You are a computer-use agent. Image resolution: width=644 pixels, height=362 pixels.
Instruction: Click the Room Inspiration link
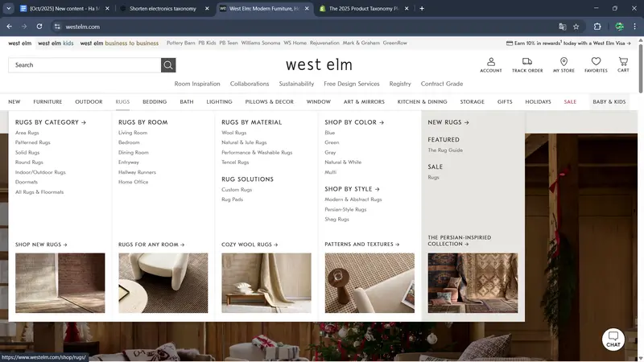[x=197, y=84]
